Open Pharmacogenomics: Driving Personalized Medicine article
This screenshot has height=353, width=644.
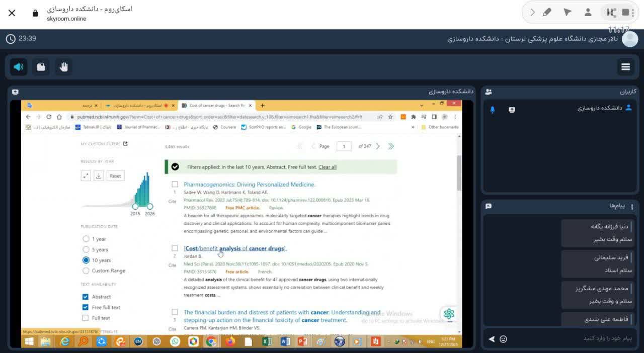tap(249, 185)
